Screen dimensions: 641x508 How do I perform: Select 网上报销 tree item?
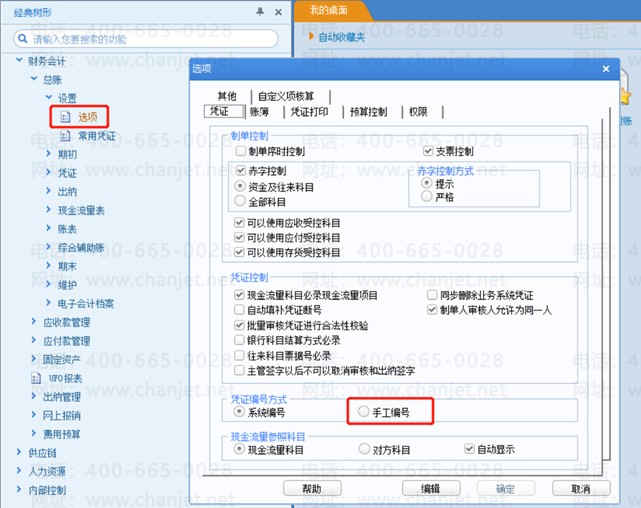[x=62, y=416]
